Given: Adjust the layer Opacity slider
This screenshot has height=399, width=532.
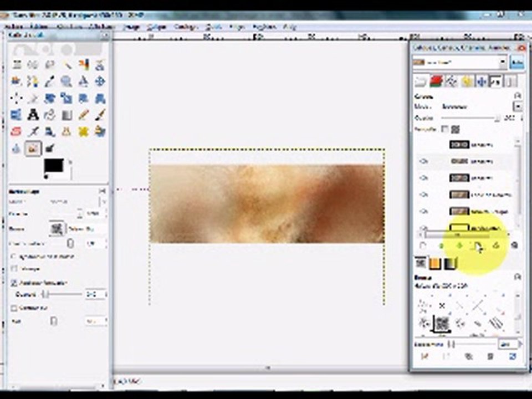Looking at the screenshot, I should (x=471, y=118).
